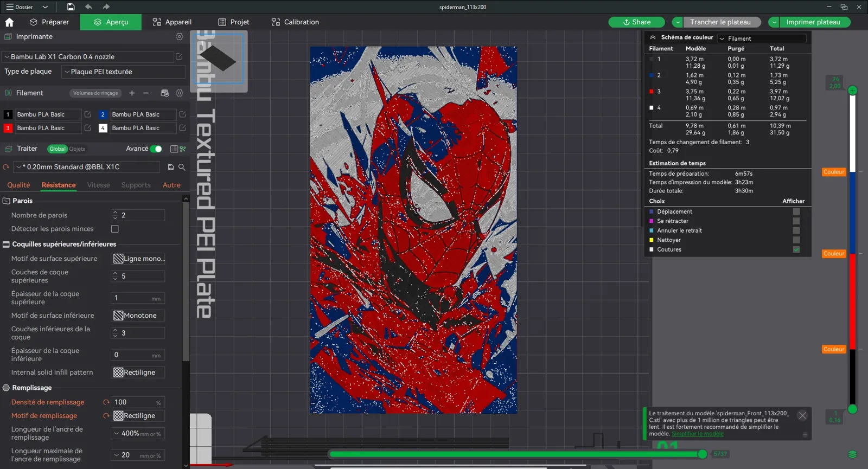Save the project with the disk icon
This screenshot has width=868, height=469.
coord(71,7)
